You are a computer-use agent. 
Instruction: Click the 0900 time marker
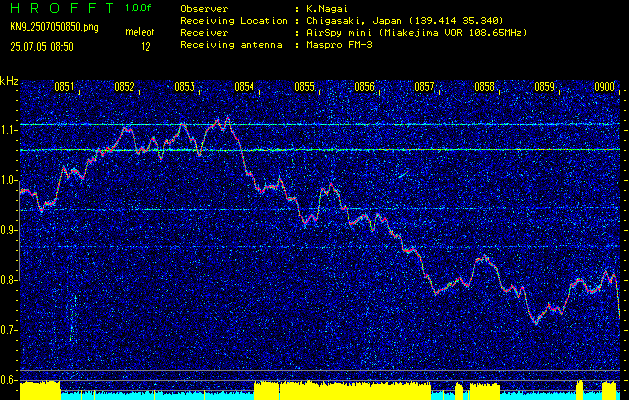605,86
